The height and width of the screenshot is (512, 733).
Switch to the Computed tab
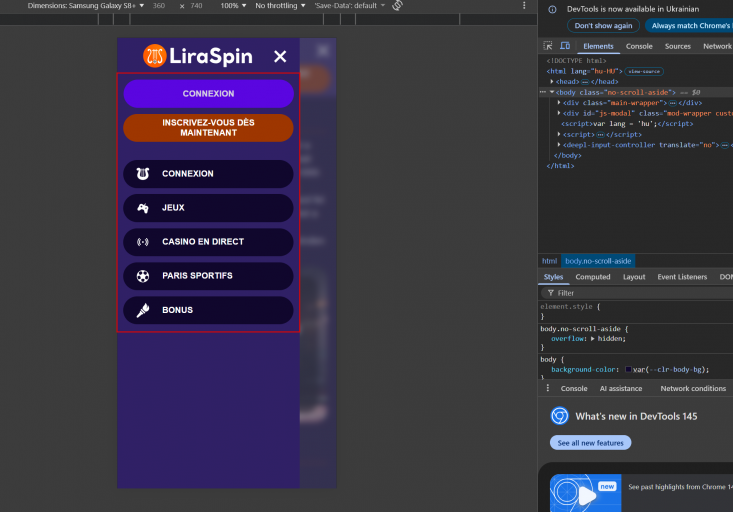593,277
